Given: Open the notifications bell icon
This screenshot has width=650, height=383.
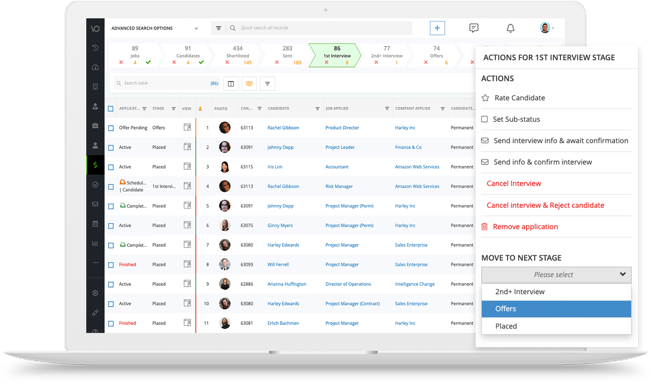Looking at the screenshot, I should 510,28.
